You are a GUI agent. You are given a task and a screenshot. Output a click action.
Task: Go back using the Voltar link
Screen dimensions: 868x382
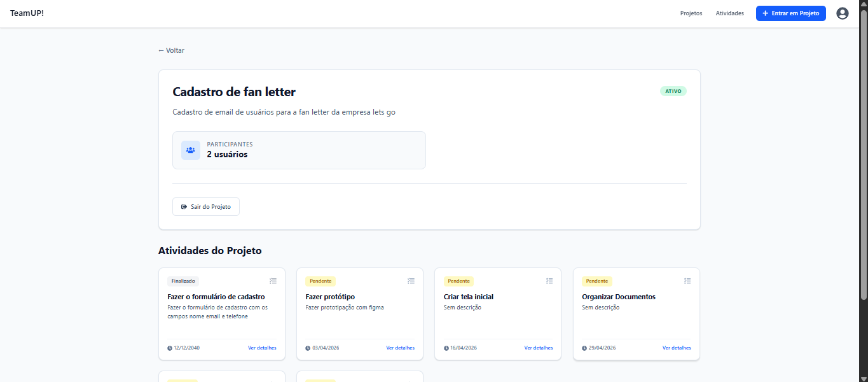pyautogui.click(x=172, y=50)
